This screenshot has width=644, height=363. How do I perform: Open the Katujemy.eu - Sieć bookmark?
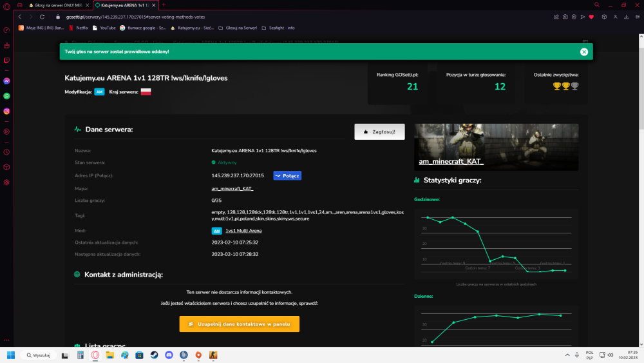point(192,28)
